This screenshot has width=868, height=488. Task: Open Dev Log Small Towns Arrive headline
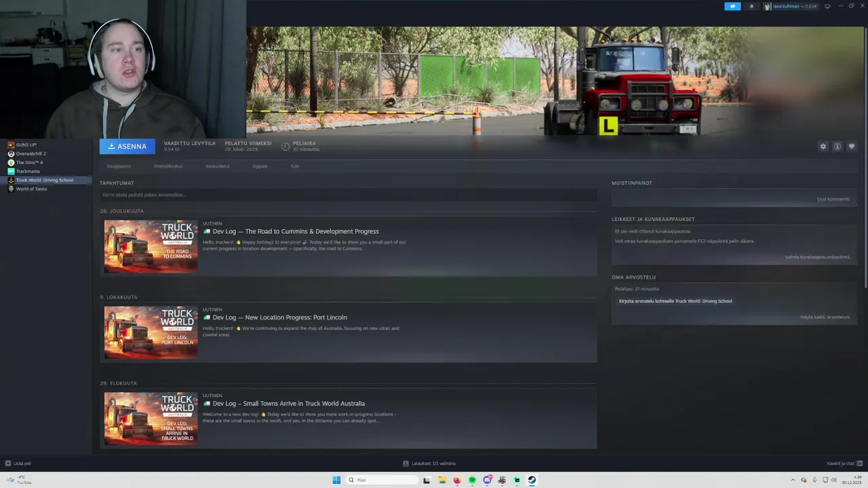pyautogui.click(x=288, y=404)
